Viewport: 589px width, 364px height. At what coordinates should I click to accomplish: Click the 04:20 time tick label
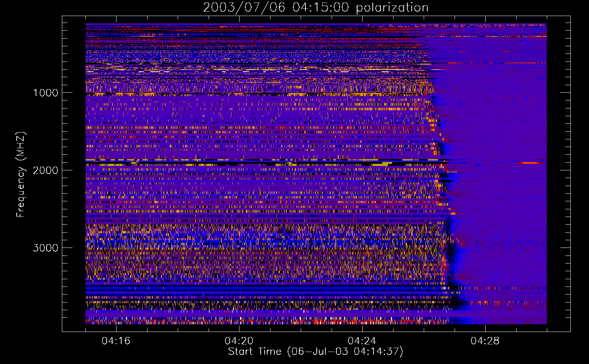(239, 341)
